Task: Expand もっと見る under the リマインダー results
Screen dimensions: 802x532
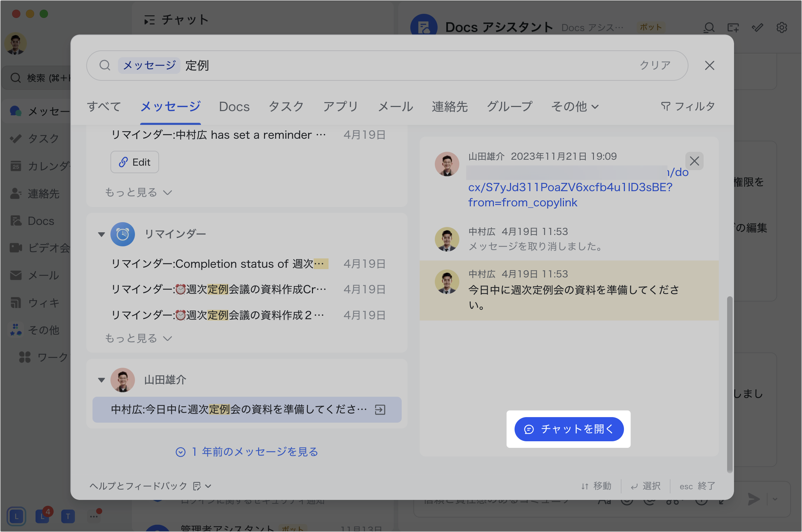Action: point(138,338)
